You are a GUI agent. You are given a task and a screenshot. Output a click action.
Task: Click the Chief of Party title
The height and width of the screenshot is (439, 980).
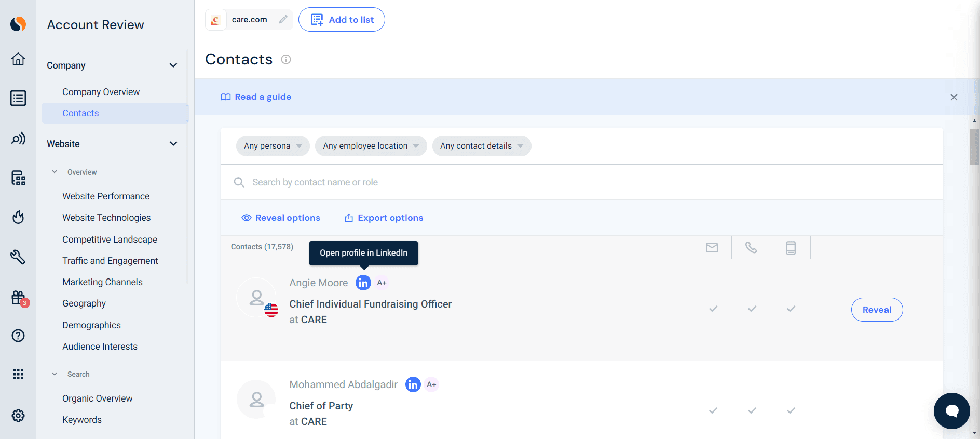tap(321, 406)
